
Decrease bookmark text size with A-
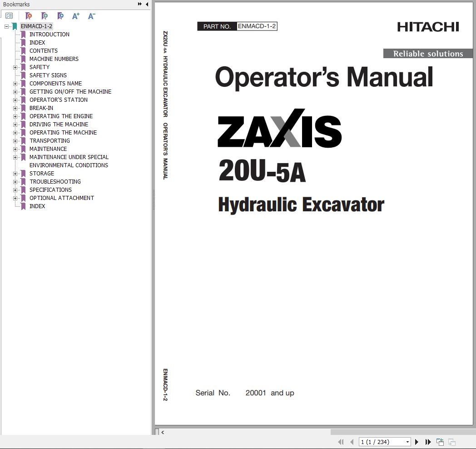pos(91,16)
